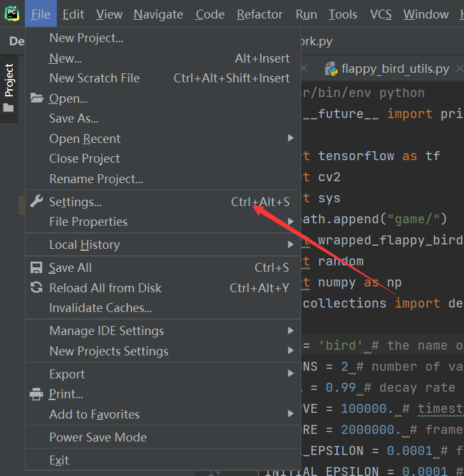Screen dimensions: 464x476
Task: Close the flappy_bird_utils.py tab
Action: [x=460, y=69]
